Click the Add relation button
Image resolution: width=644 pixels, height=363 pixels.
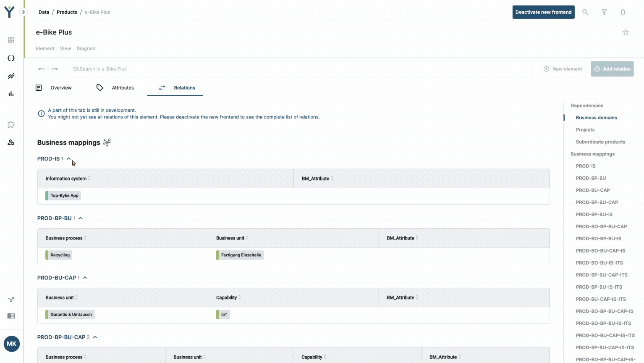point(612,69)
